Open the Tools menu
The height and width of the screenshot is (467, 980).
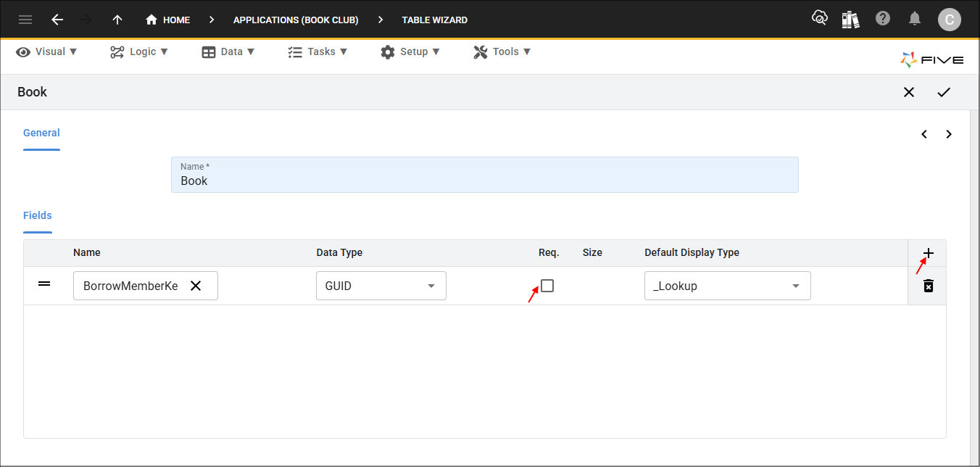[502, 51]
